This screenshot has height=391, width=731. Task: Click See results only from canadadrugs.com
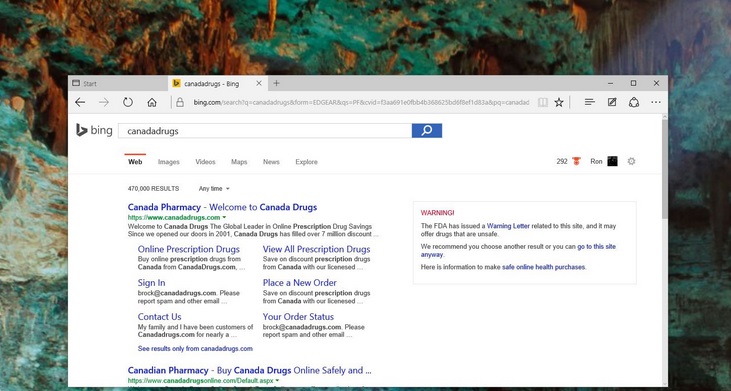tap(195, 349)
